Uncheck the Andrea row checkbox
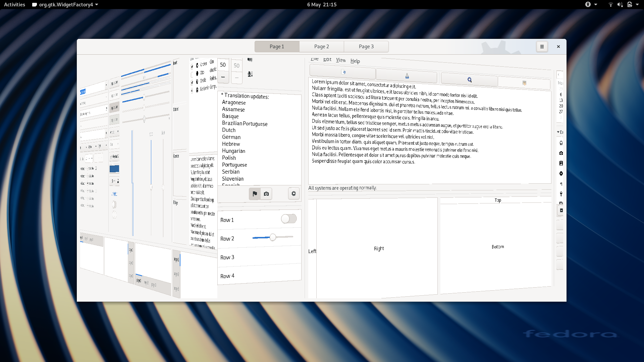This screenshot has height=362, width=644. pos(192,67)
